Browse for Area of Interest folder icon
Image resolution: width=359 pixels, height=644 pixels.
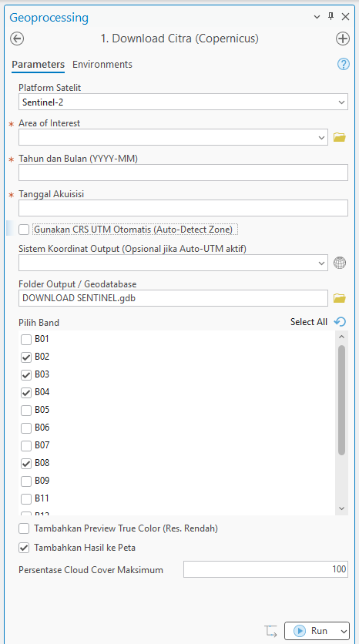(339, 137)
